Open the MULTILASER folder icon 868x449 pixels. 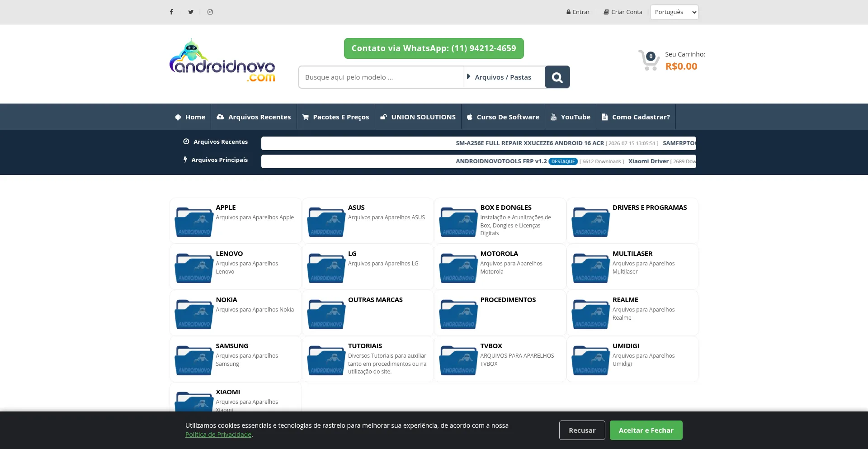point(590,268)
